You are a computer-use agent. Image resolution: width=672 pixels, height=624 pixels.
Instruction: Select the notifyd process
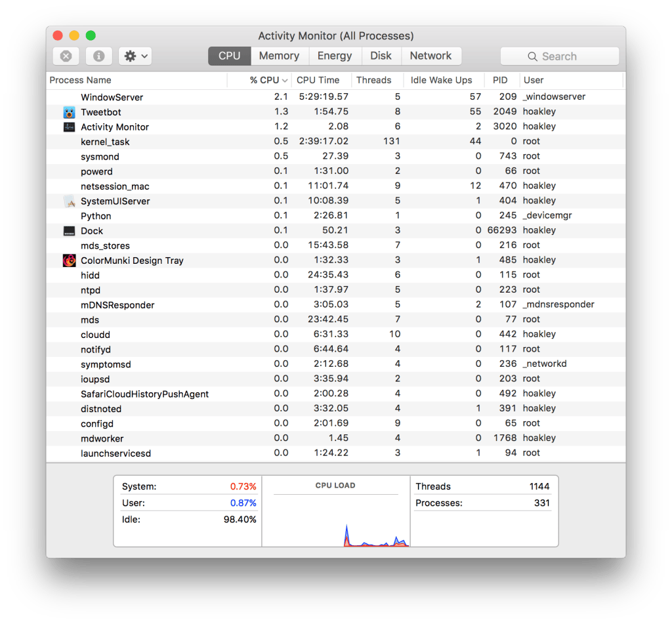pos(336,349)
